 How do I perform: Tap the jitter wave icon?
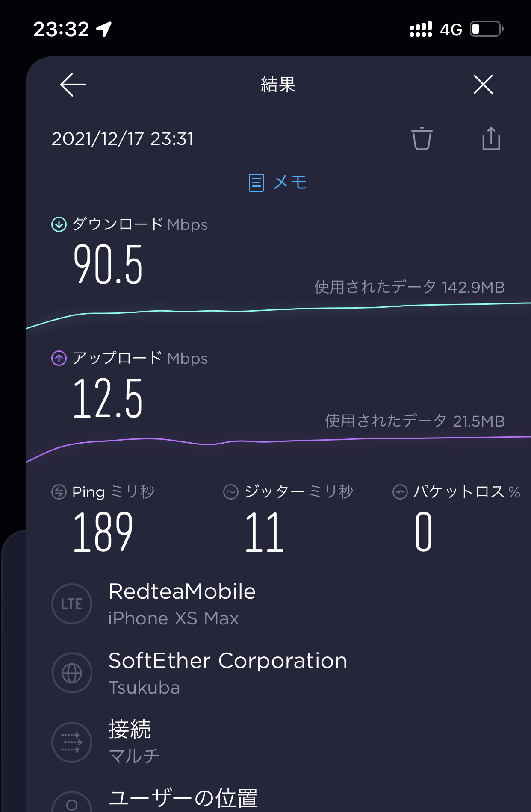point(231,492)
